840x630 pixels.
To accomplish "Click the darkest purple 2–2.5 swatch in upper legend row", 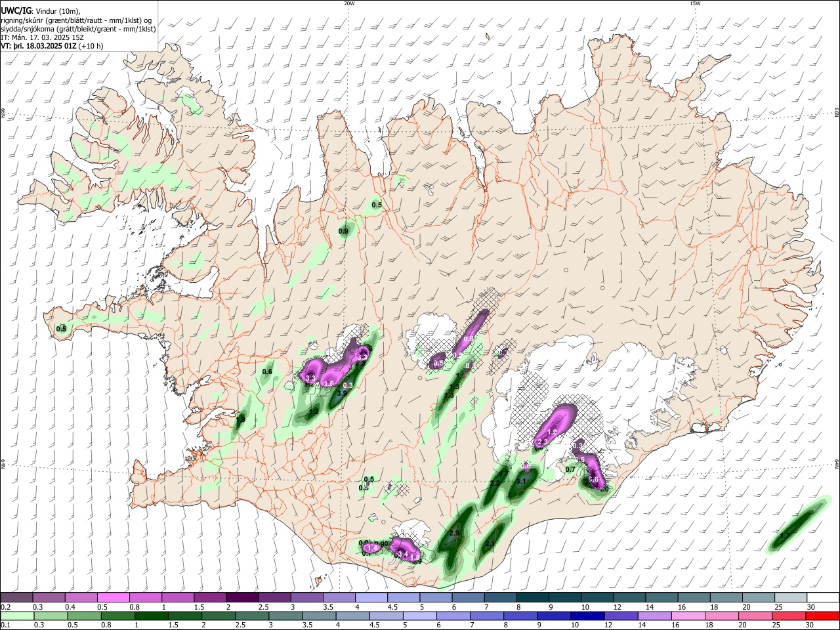I will coord(241,597).
